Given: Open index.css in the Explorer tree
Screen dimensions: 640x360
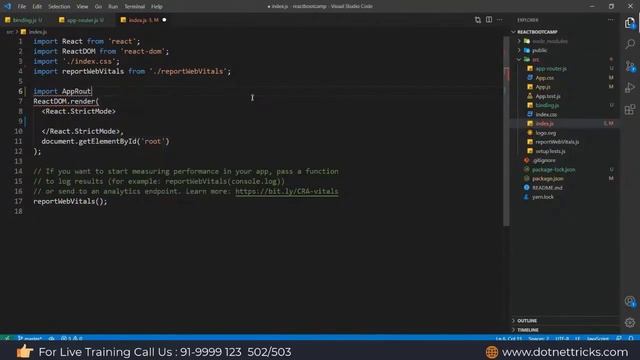Looking at the screenshot, I should click(546, 114).
